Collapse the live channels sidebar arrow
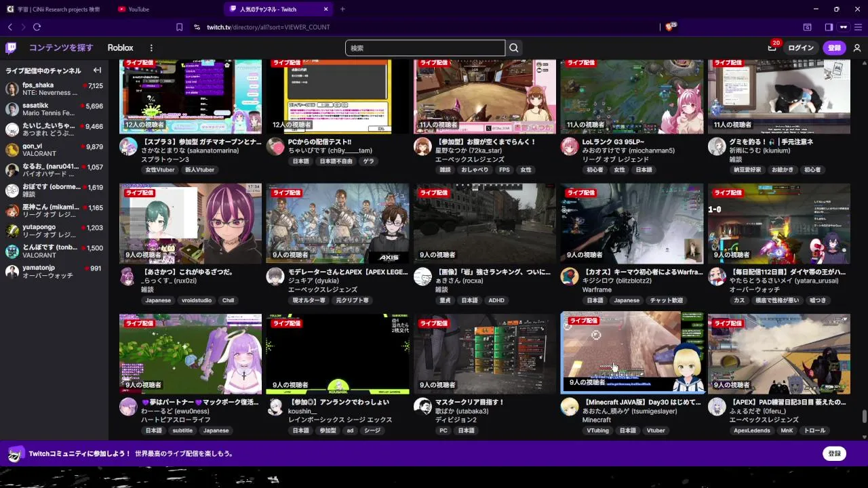 (97, 70)
